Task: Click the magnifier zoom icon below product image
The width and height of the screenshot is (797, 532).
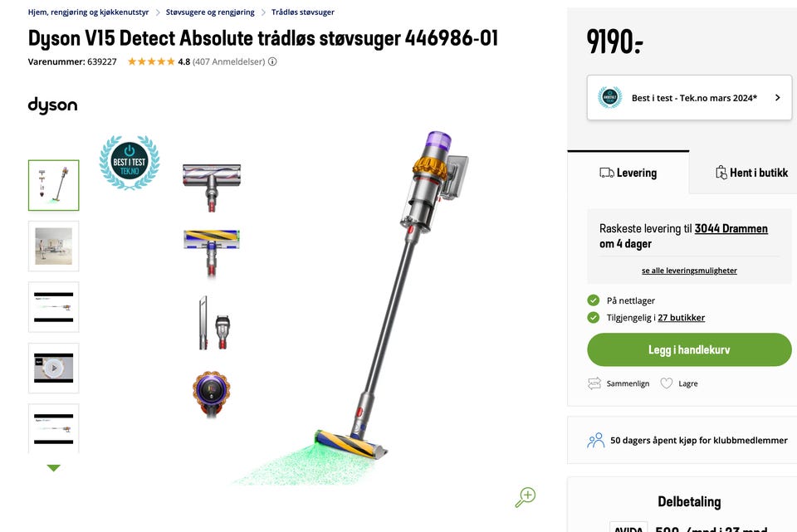Action: click(x=525, y=497)
